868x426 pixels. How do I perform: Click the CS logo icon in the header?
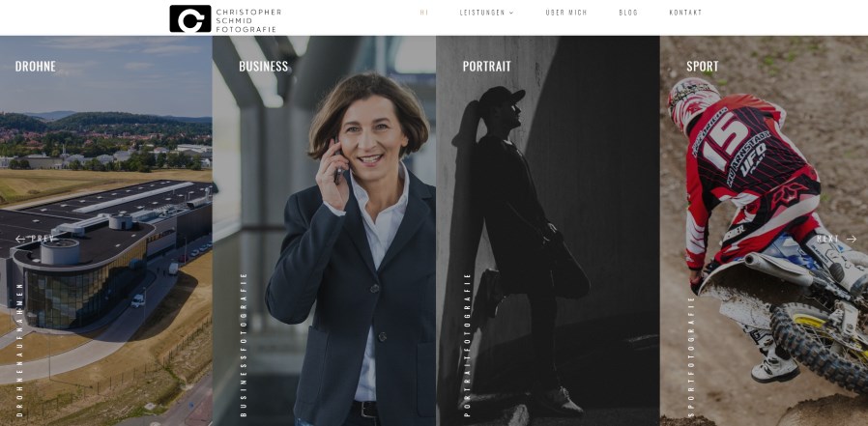[x=189, y=18]
